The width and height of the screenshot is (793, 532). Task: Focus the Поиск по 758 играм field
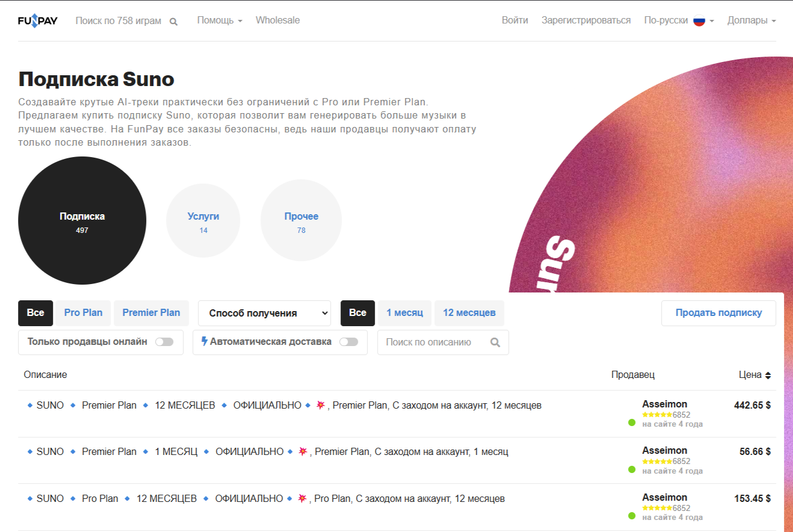tap(119, 21)
